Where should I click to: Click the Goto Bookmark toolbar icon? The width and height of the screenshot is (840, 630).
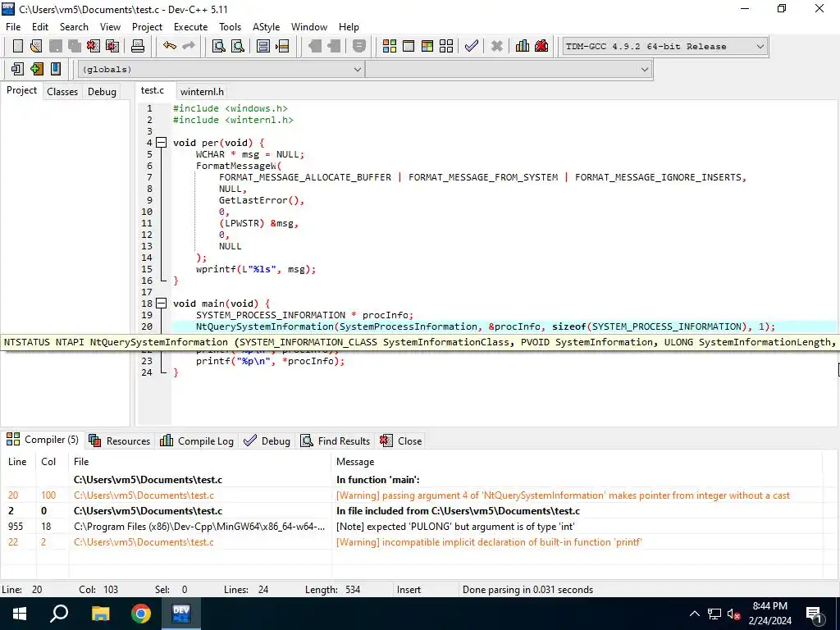[55, 69]
